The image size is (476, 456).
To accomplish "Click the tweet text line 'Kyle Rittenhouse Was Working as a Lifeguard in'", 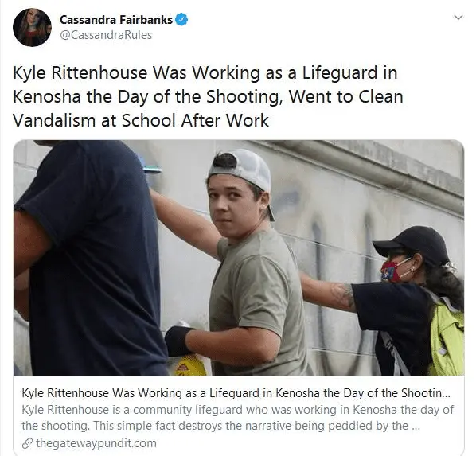I will pos(205,73).
